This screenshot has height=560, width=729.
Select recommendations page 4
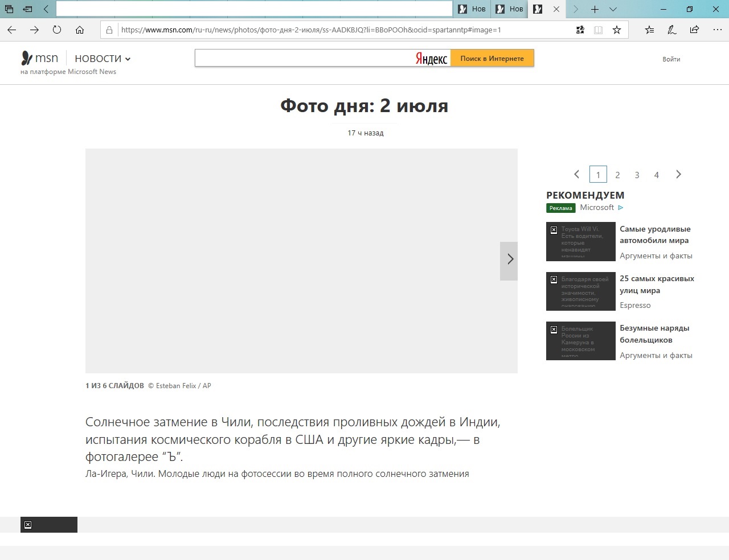(656, 175)
